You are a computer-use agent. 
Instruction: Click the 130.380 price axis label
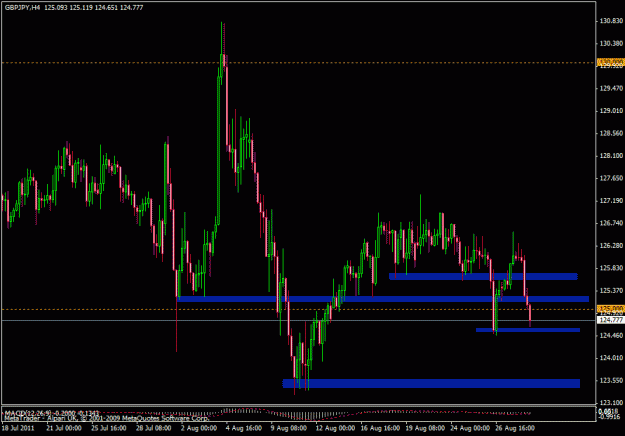[x=611, y=43]
